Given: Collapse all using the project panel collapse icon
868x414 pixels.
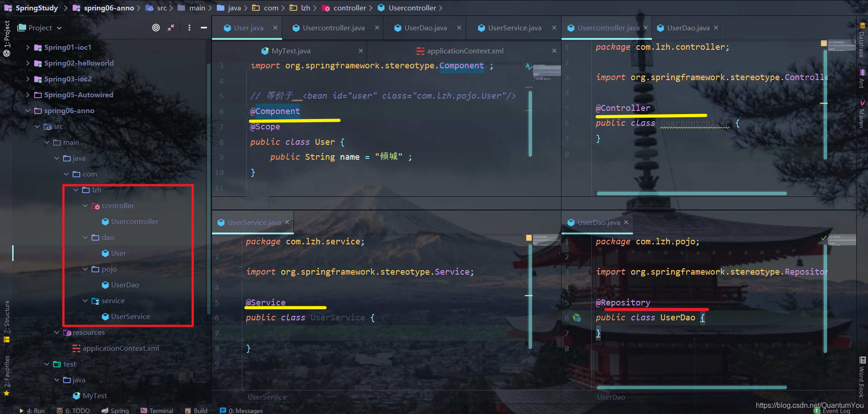Looking at the screenshot, I should click(171, 28).
